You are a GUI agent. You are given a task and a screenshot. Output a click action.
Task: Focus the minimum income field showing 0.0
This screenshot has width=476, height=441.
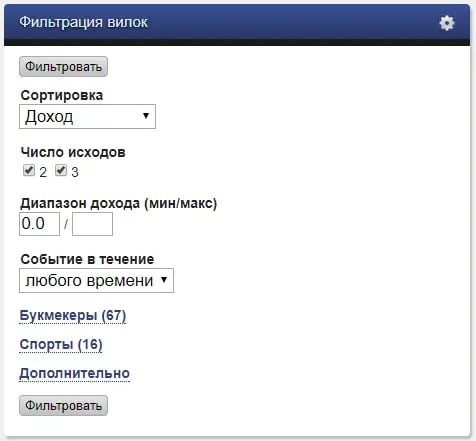coord(39,224)
